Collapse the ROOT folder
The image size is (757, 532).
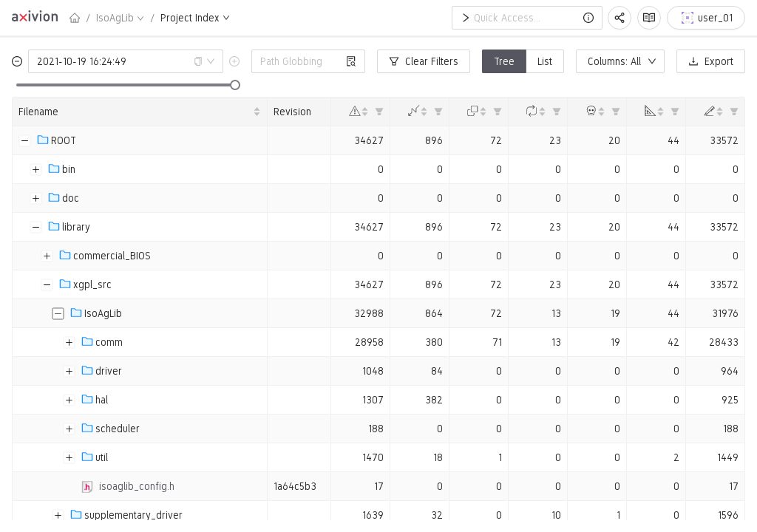point(24,140)
